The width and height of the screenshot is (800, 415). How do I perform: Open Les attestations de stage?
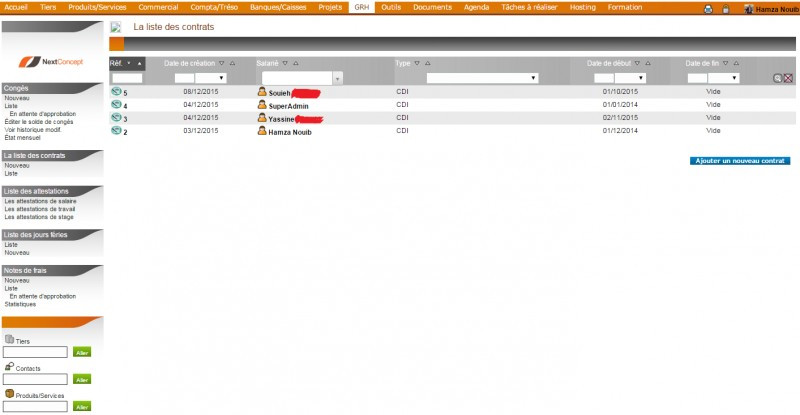click(39, 217)
